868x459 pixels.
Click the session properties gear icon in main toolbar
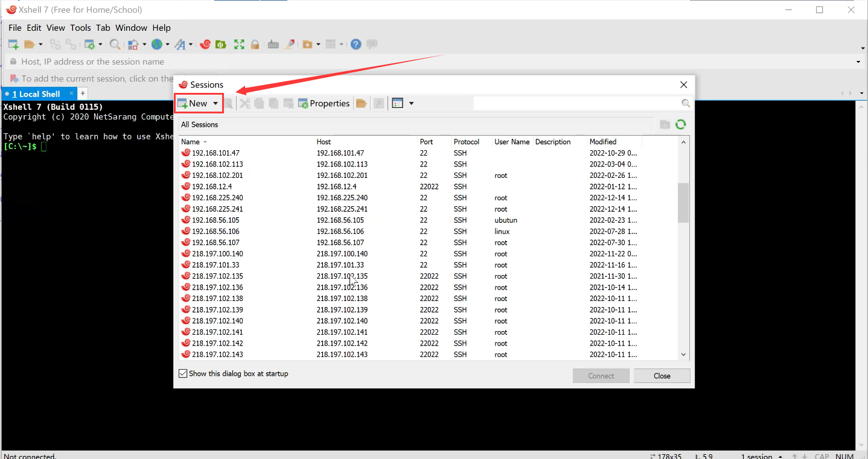(89, 45)
